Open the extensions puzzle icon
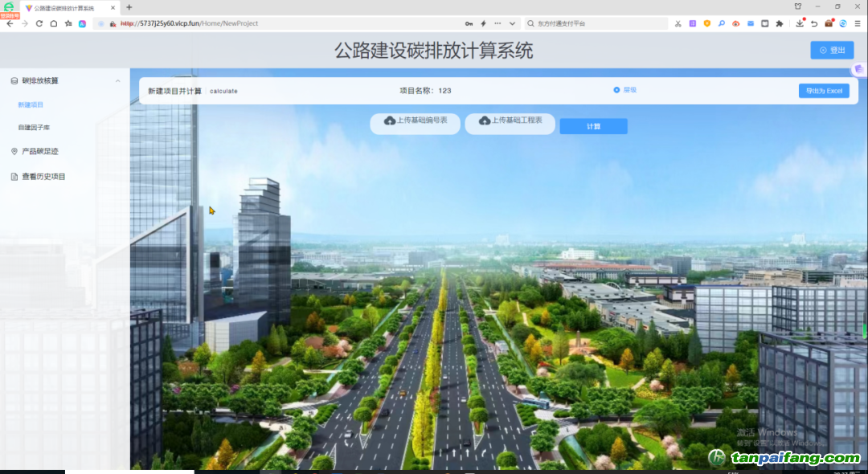Screen dimensions: 868x474 coord(779,23)
